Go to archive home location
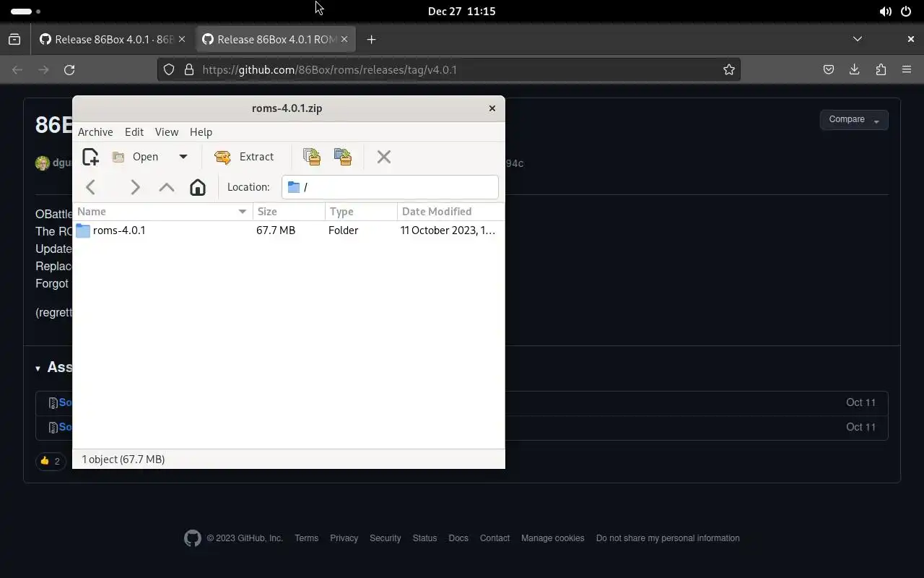Viewport: 924px width, 578px height. [x=198, y=187]
